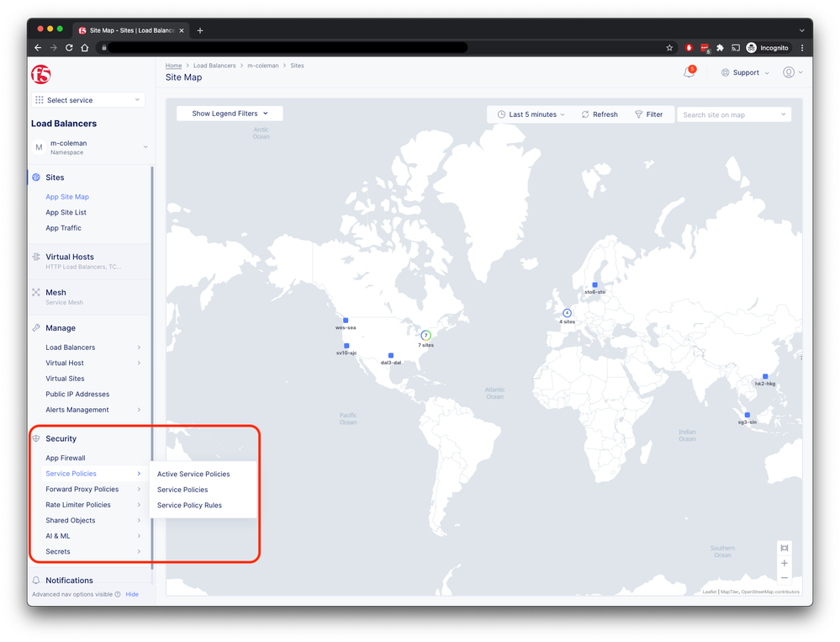The image size is (840, 642).
Task: Open the Last 5 minutes time selector
Action: 531,114
